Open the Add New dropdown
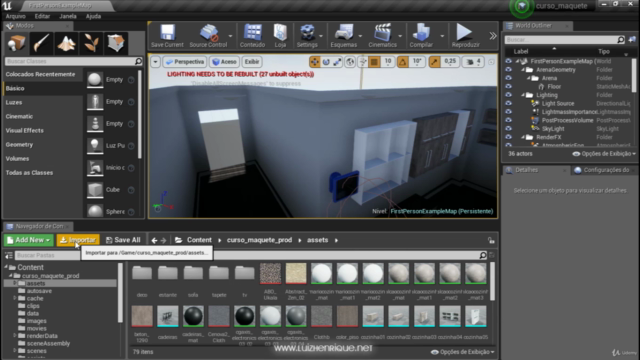Image resolution: width=640 pixels, height=360 pixels. pos(29,240)
